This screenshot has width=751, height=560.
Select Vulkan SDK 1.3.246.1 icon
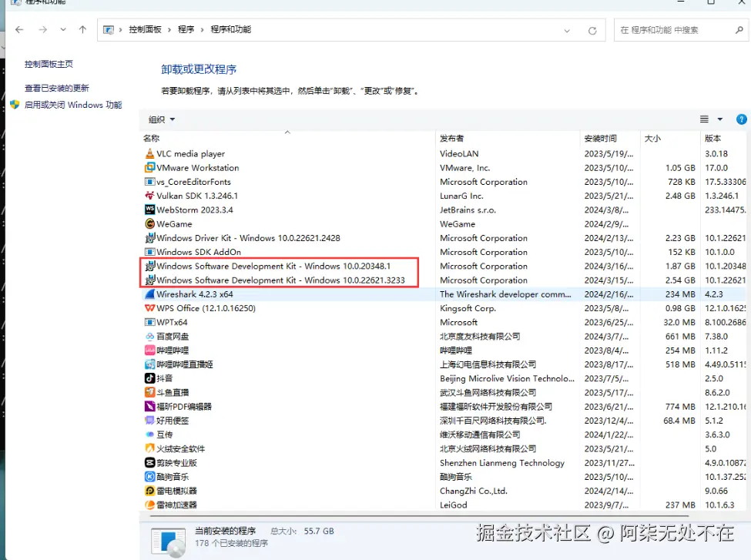pos(150,196)
